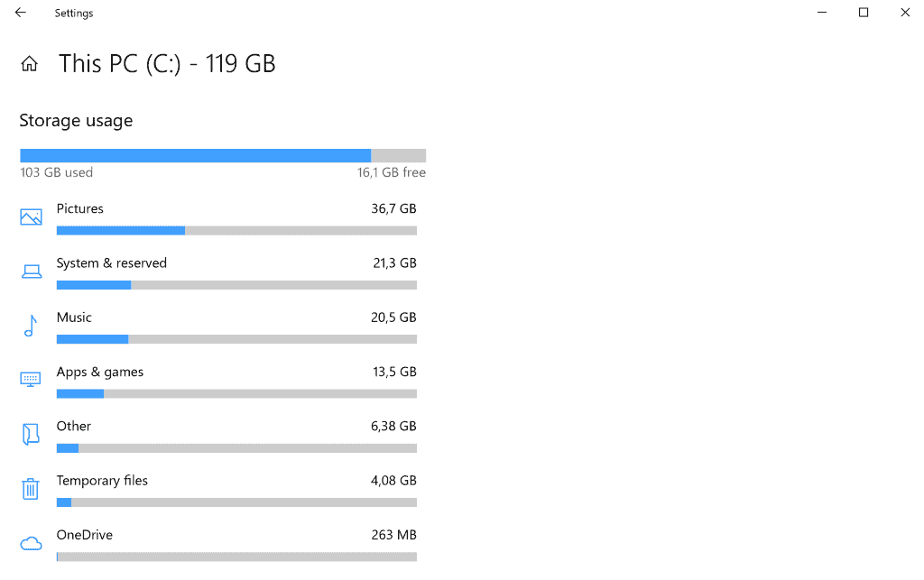The image size is (924, 580).
Task: Click the Apps & games keyboard icon
Action: (30, 380)
